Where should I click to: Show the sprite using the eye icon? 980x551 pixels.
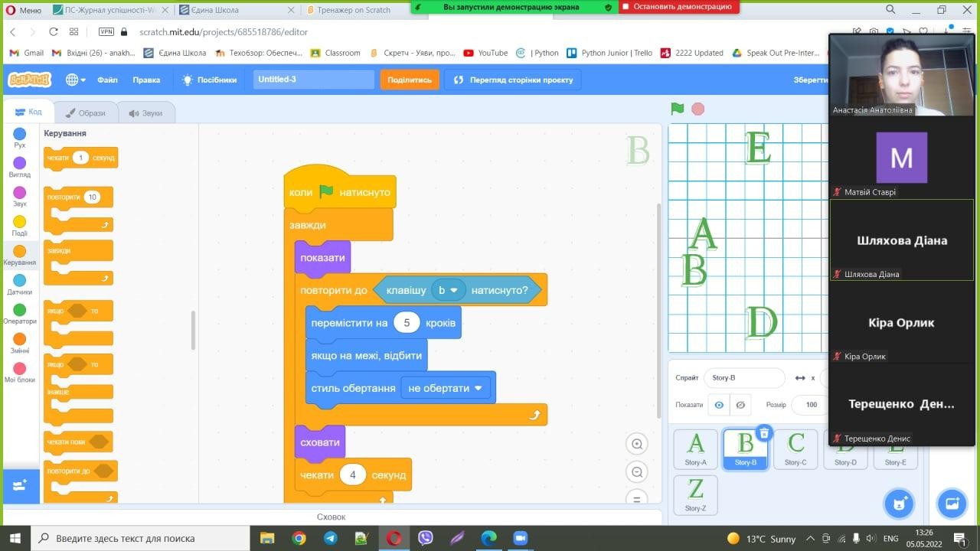(x=718, y=405)
